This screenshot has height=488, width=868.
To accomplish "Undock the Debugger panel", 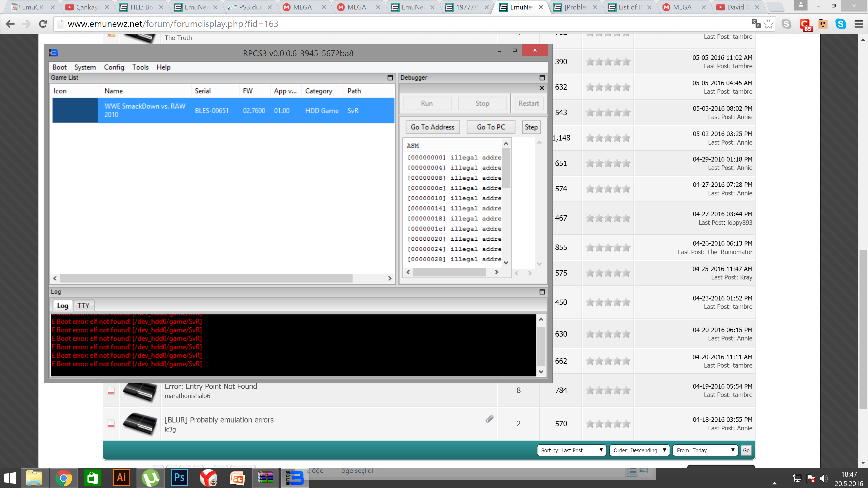I will coord(542,78).
